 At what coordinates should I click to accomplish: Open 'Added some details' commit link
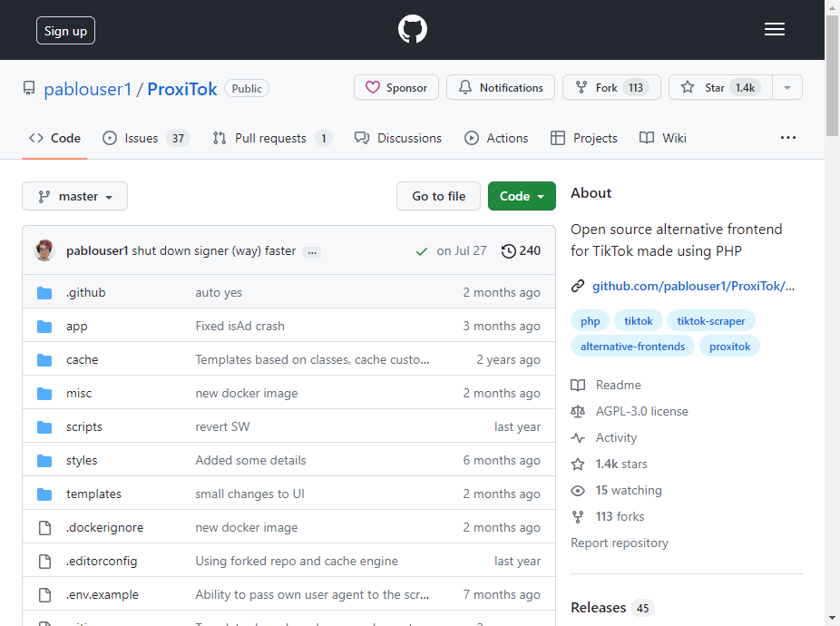[x=250, y=460]
